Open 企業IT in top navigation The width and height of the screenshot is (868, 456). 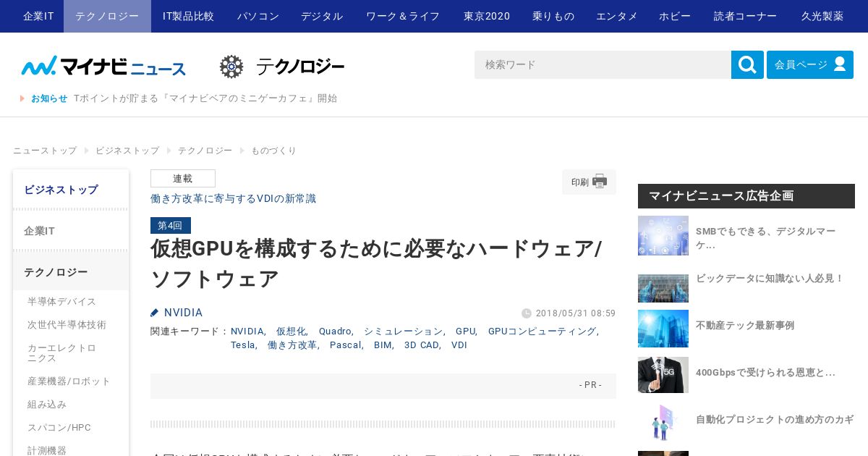pyautogui.click(x=38, y=16)
